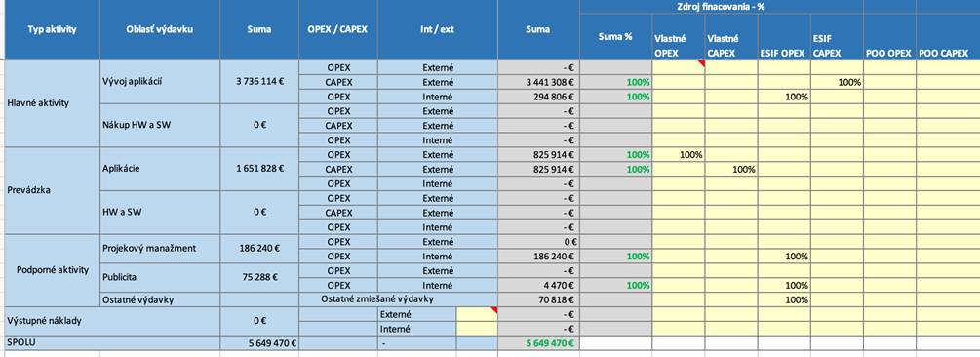Click the Ostatné zmiešané výdavky cell

[x=376, y=299]
